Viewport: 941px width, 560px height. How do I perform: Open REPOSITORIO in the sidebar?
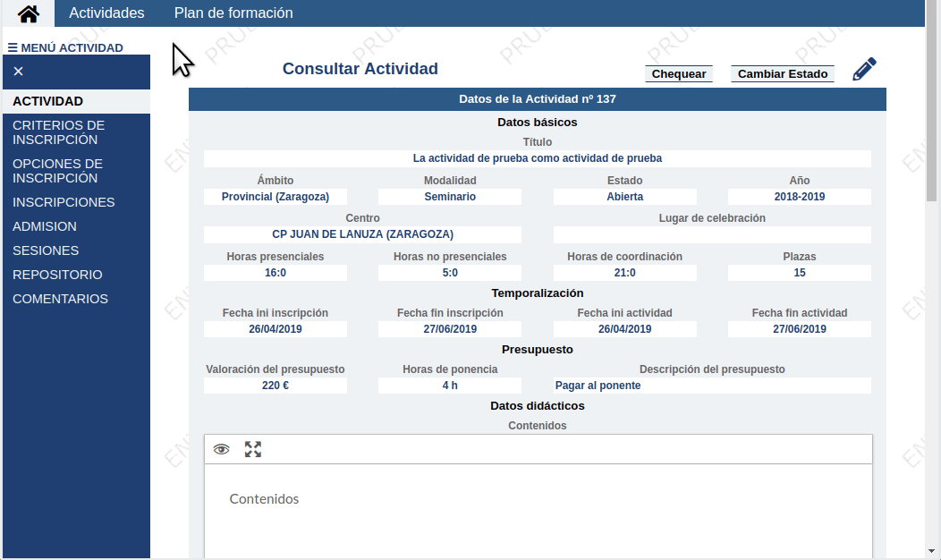tap(76, 275)
